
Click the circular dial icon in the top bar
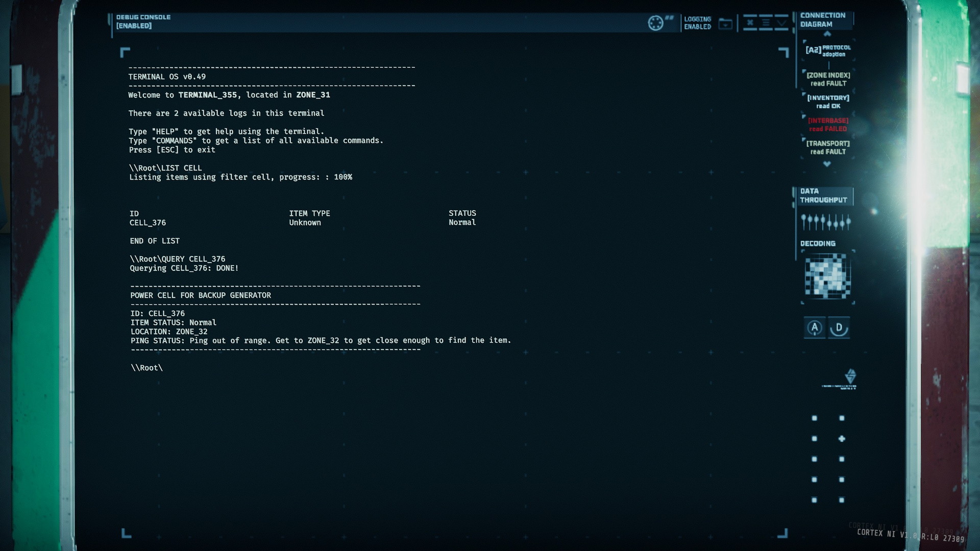[655, 23]
